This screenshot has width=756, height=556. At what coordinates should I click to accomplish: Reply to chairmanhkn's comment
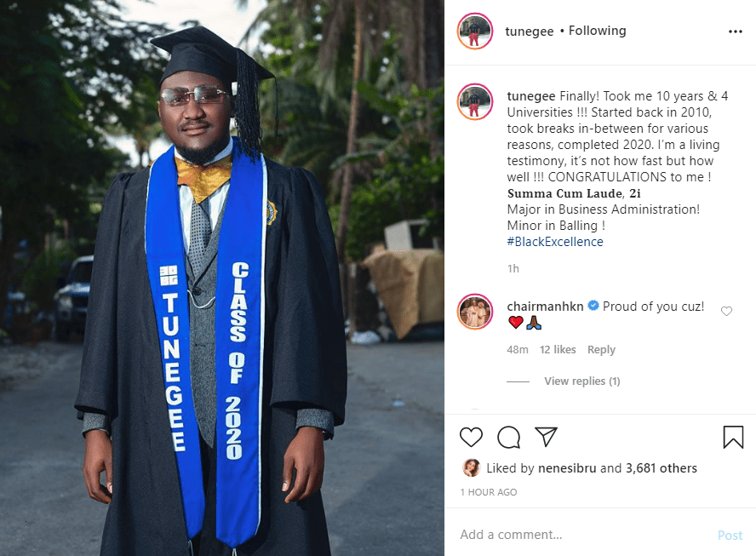pos(601,350)
